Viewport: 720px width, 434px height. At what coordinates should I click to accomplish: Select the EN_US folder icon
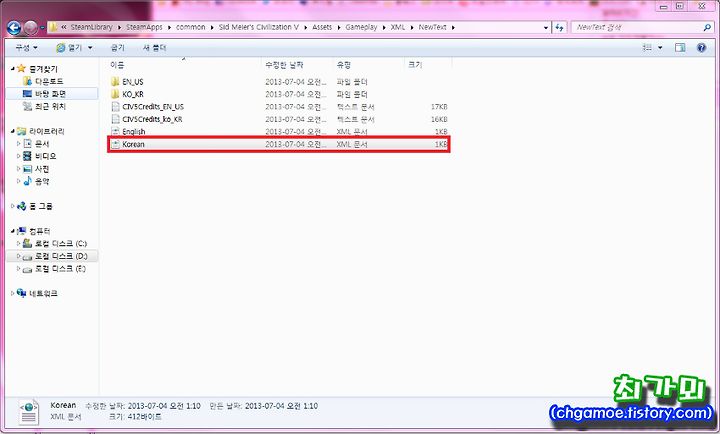[115, 82]
